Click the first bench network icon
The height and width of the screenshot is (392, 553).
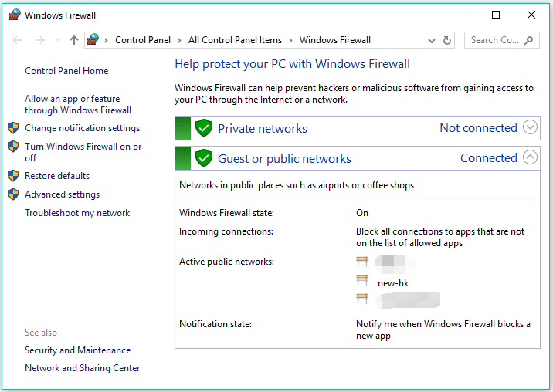tap(362, 262)
